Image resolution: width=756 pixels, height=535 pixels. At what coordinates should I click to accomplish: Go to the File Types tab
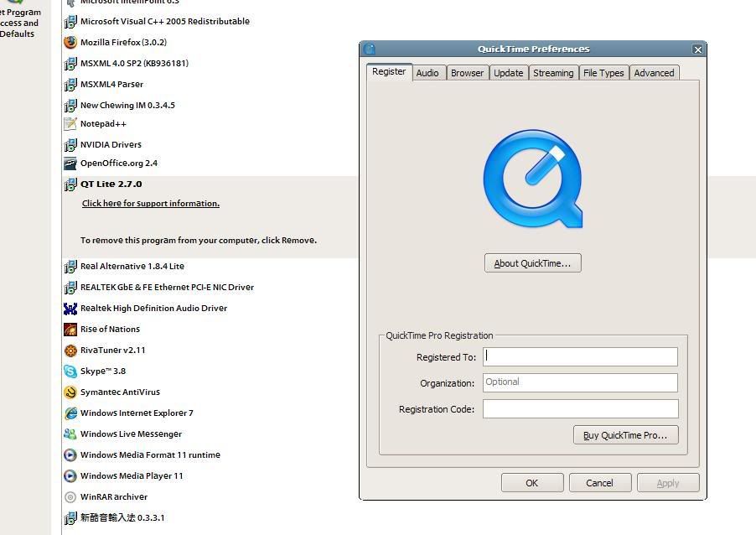[603, 73]
